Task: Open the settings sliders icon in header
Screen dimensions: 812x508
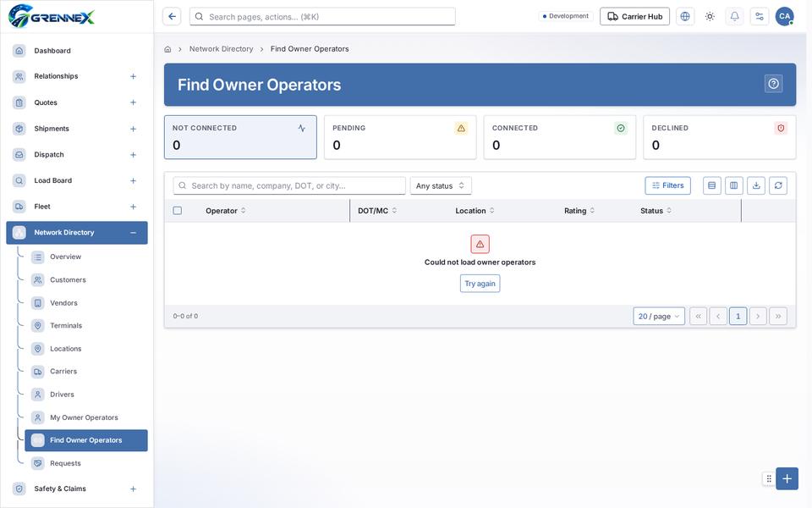Action: click(x=760, y=17)
